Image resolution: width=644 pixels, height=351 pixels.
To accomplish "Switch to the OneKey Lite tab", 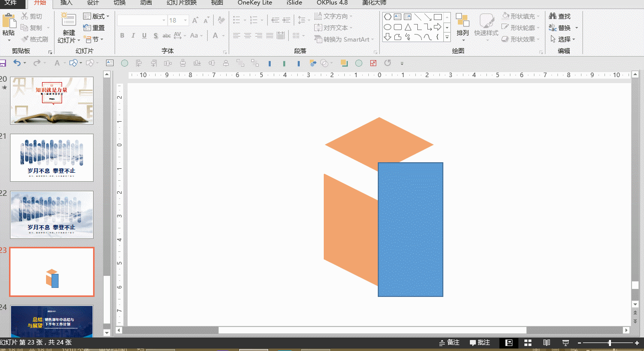I will coord(255,3).
